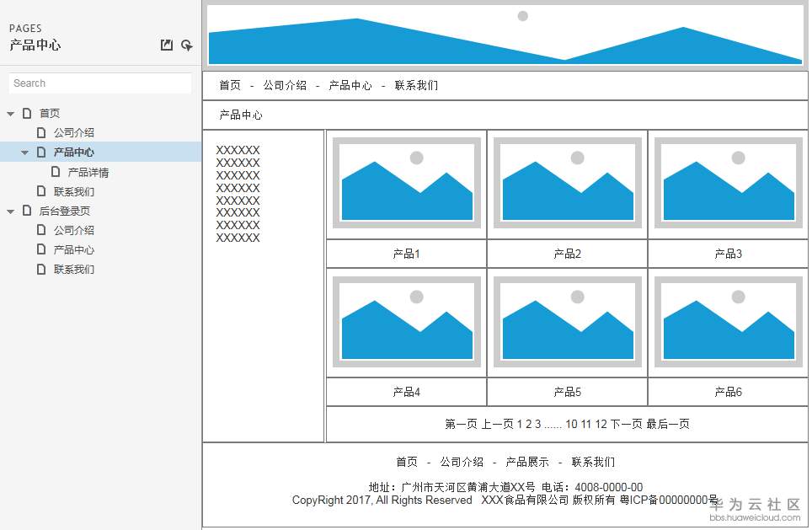
Task: Click the 产品2 label
Action: [568, 254]
